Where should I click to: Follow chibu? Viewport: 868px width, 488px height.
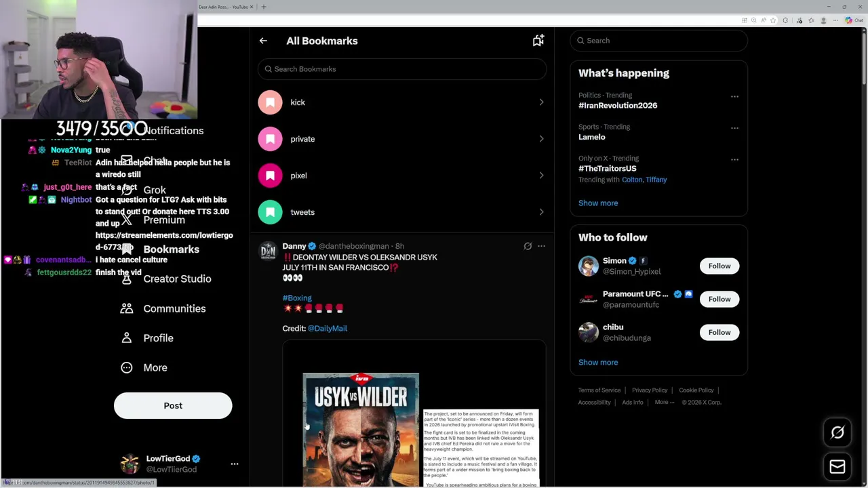719,332
